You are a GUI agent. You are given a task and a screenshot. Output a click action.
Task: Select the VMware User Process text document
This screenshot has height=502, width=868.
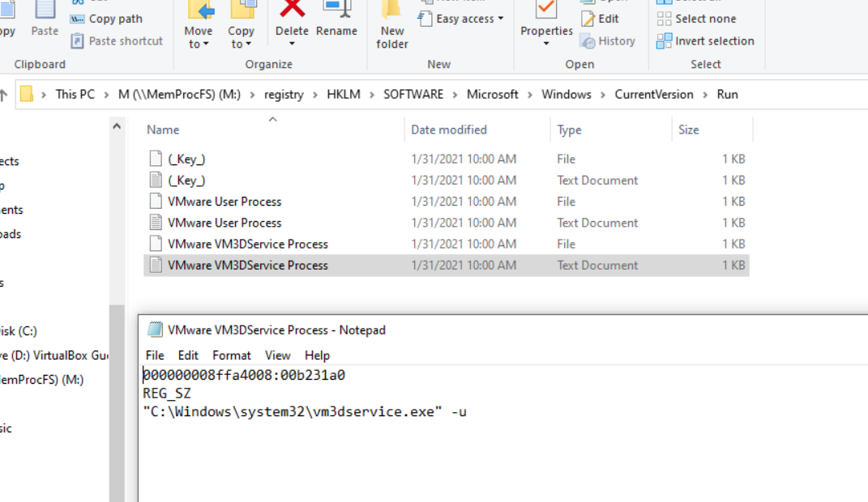224,222
